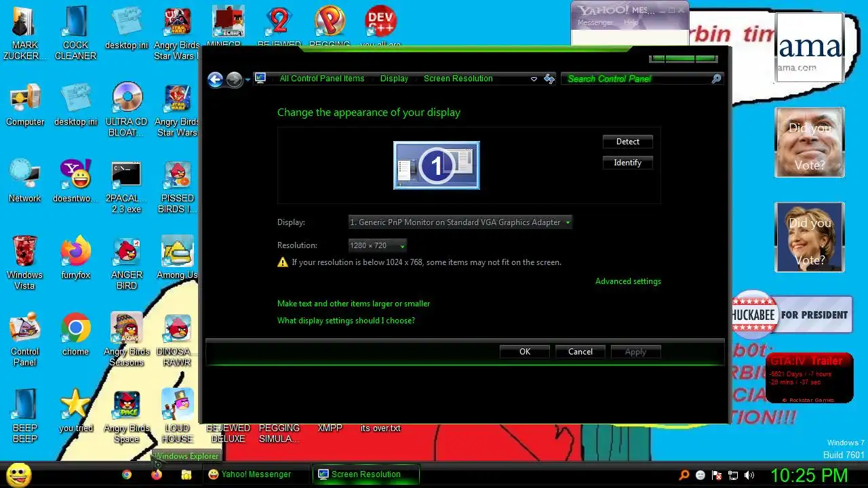Launch furryfox desktop shortcut
The width and height of the screenshot is (868, 488).
[75, 258]
